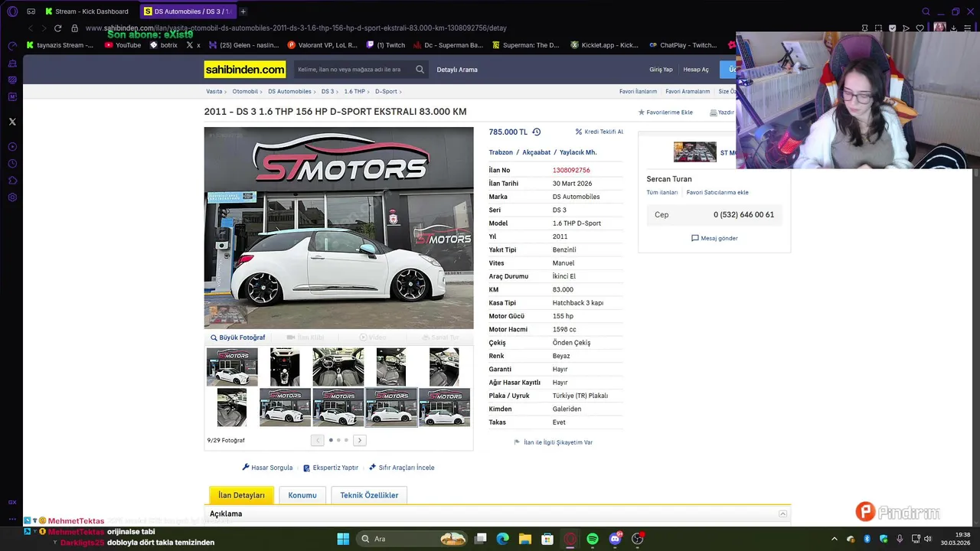Open seller's Tüm ilanları link
This screenshot has width=980, height=551.
[x=662, y=193]
